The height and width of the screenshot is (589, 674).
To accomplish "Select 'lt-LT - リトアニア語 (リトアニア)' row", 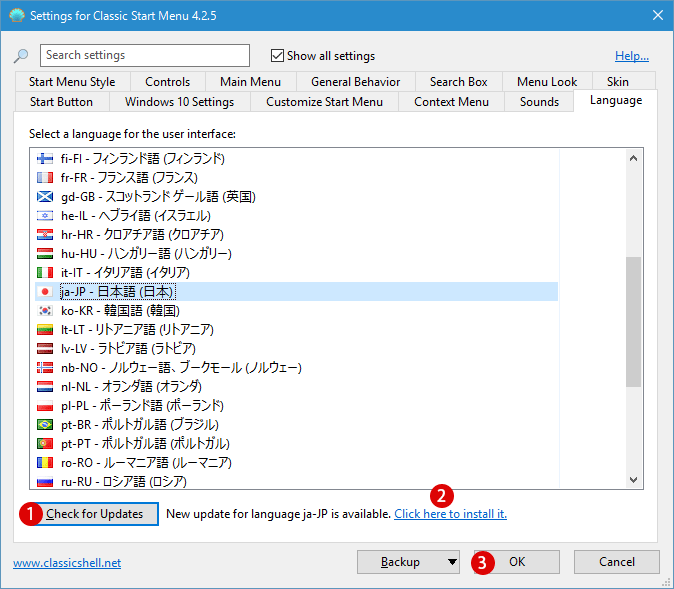I will point(297,330).
